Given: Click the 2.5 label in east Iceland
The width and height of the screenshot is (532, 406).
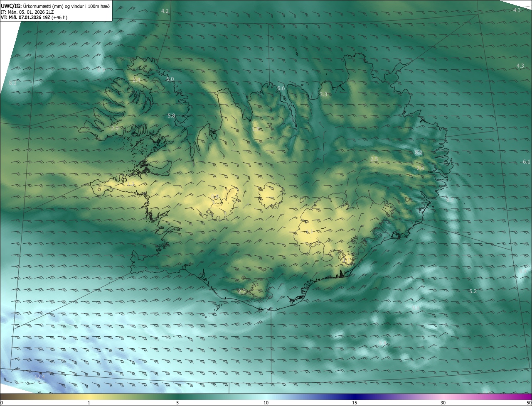Looking at the screenshot, I should (374, 159).
